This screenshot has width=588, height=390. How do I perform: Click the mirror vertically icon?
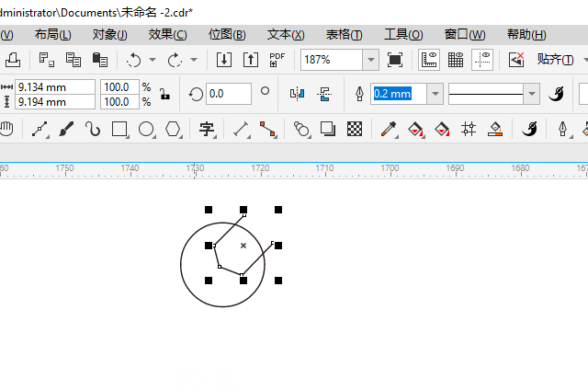click(324, 94)
